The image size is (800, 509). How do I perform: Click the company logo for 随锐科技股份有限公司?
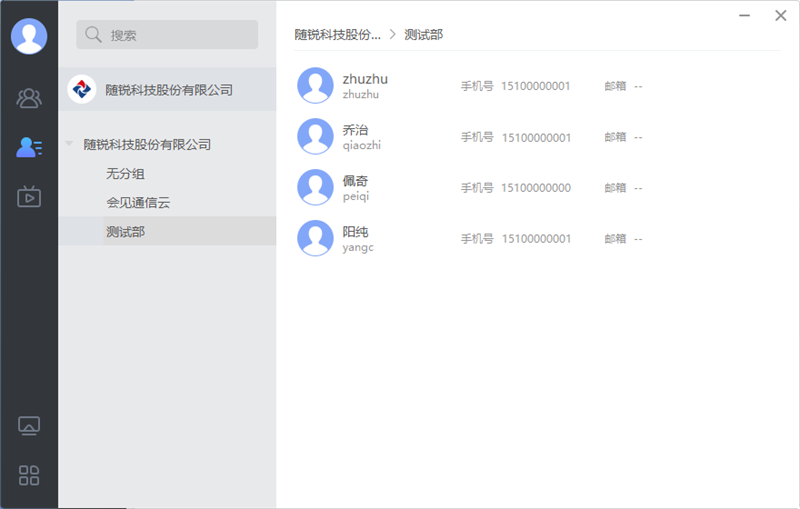click(82, 89)
